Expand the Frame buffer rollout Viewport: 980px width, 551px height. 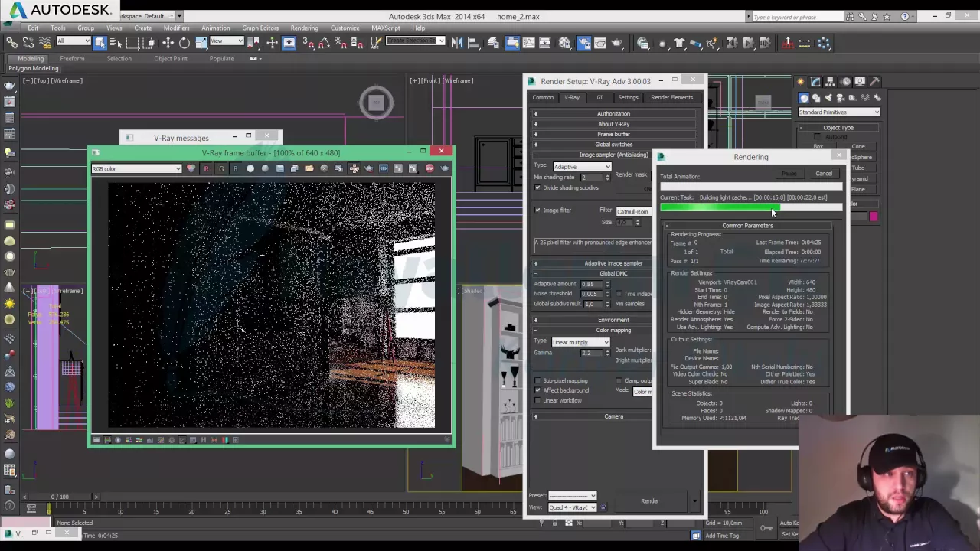[613, 135]
